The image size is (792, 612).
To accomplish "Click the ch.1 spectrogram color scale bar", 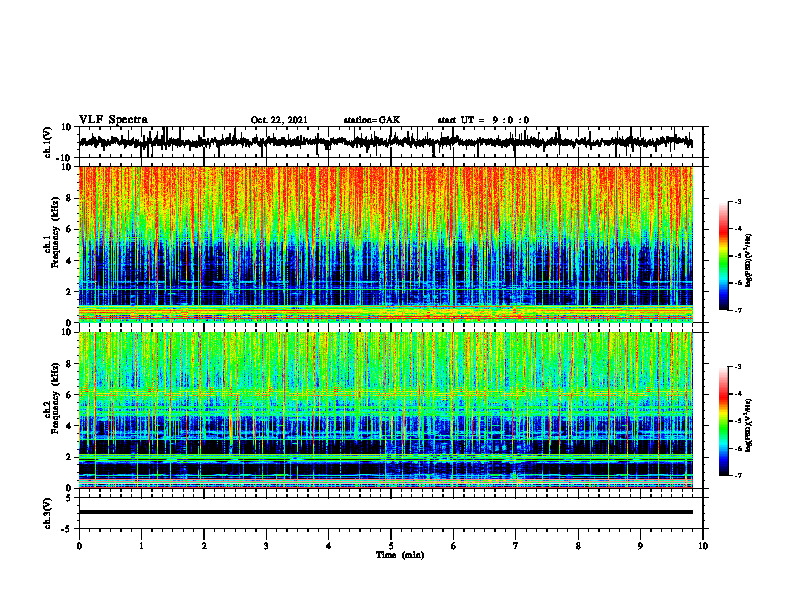I will click(x=723, y=256).
